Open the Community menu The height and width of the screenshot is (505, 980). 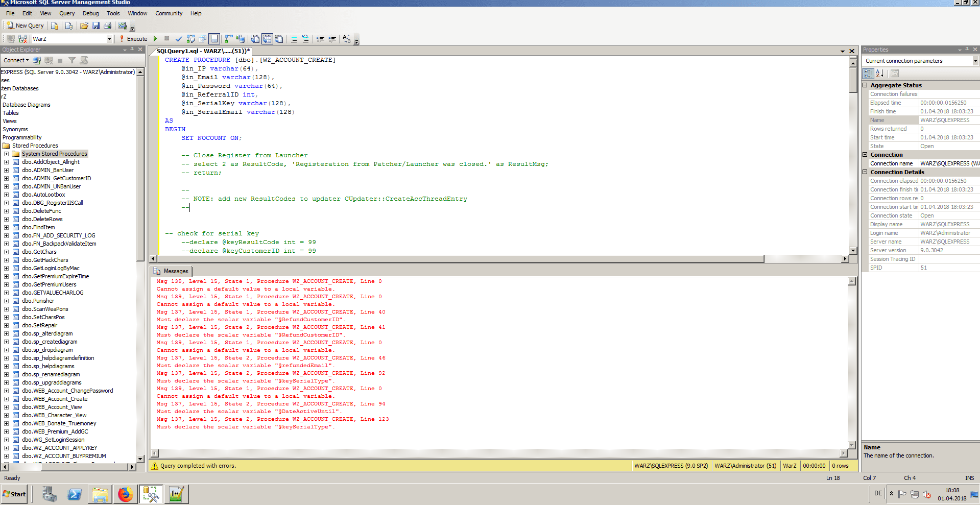169,13
